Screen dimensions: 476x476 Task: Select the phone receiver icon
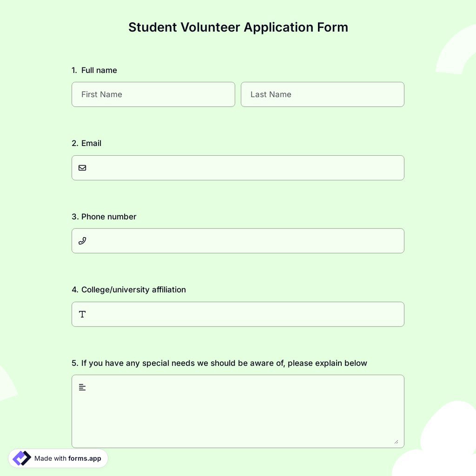coord(82,240)
